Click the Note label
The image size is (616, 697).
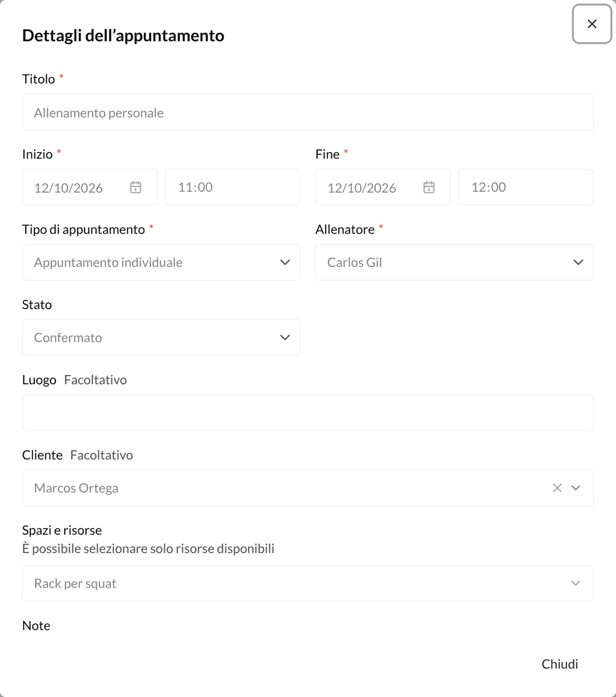tap(36, 626)
